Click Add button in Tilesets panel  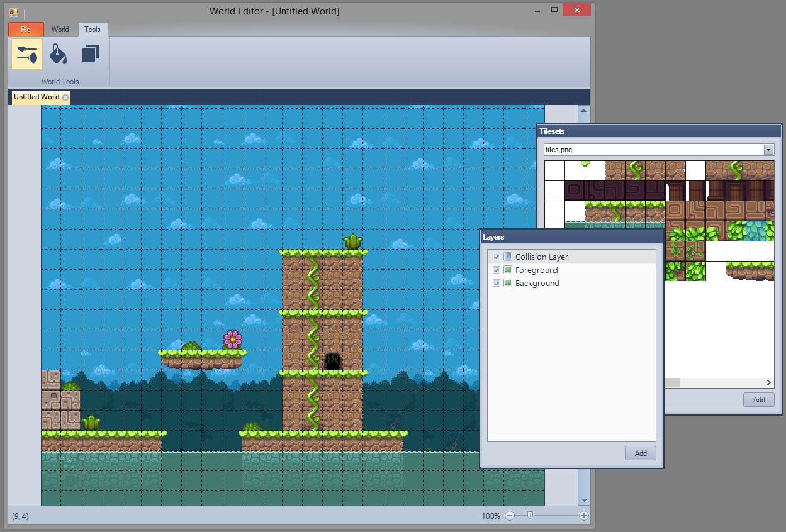pos(759,399)
